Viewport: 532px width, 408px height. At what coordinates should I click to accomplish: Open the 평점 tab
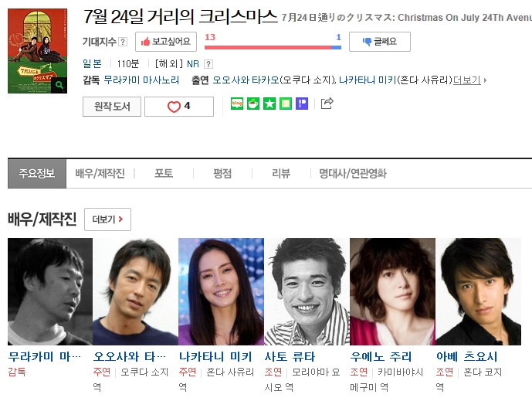[222, 173]
